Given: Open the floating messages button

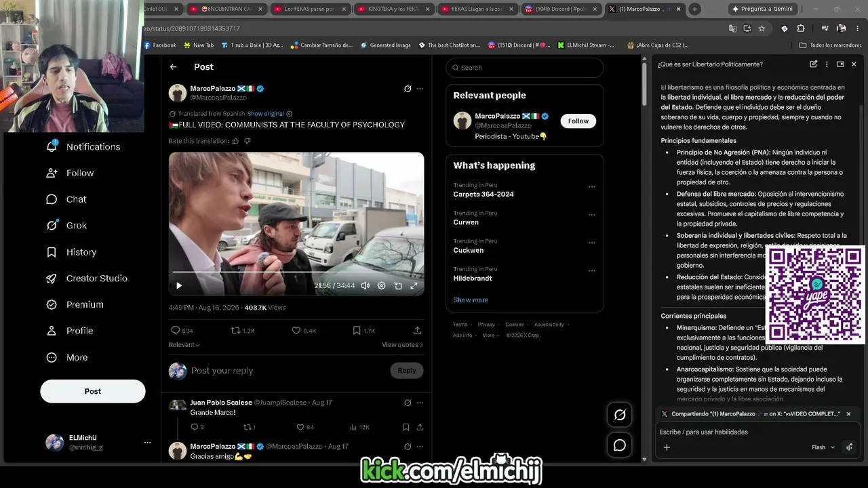Looking at the screenshot, I should tap(620, 445).
